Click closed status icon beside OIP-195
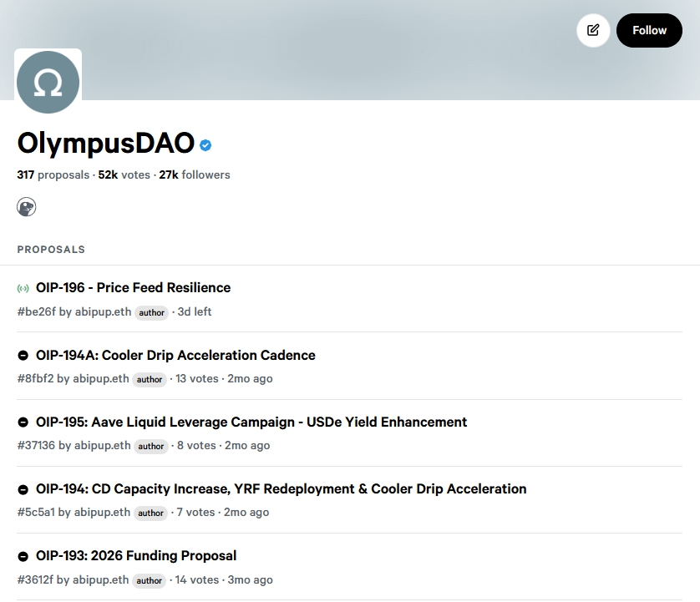This screenshot has height=602, width=700. pyautogui.click(x=23, y=422)
